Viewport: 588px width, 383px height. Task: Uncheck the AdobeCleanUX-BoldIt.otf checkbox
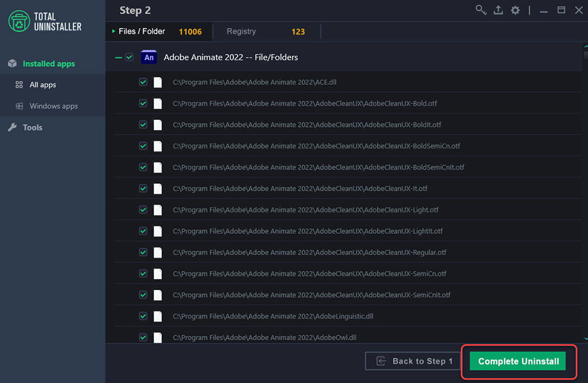pyautogui.click(x=143, y=125)
